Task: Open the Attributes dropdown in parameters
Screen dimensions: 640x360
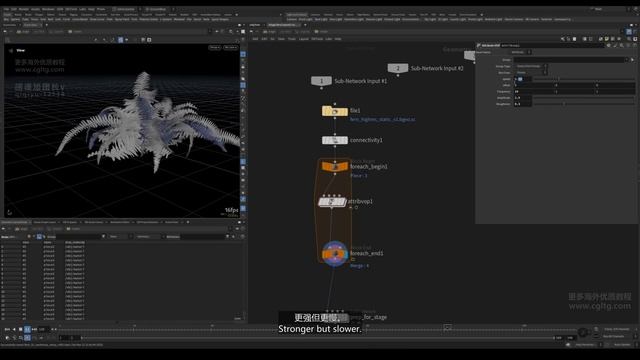Action: click(x=521, y=52)
